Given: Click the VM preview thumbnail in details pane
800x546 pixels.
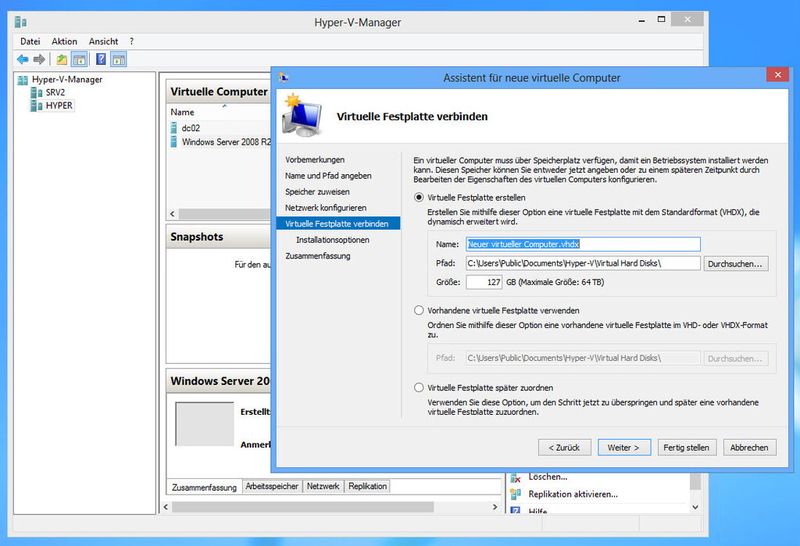Looking at the screenshot, I should (x=204, y=424).
